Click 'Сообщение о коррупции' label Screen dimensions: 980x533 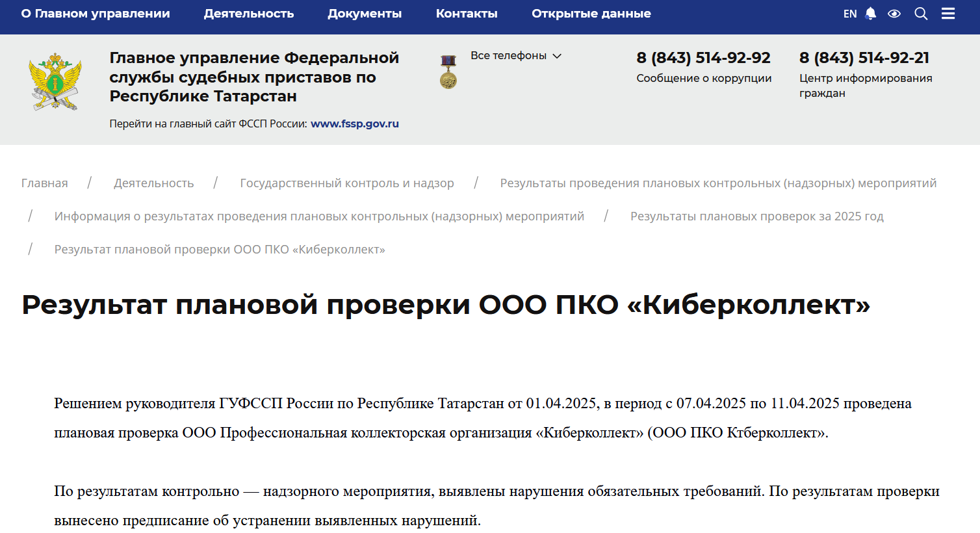(704, 78)
